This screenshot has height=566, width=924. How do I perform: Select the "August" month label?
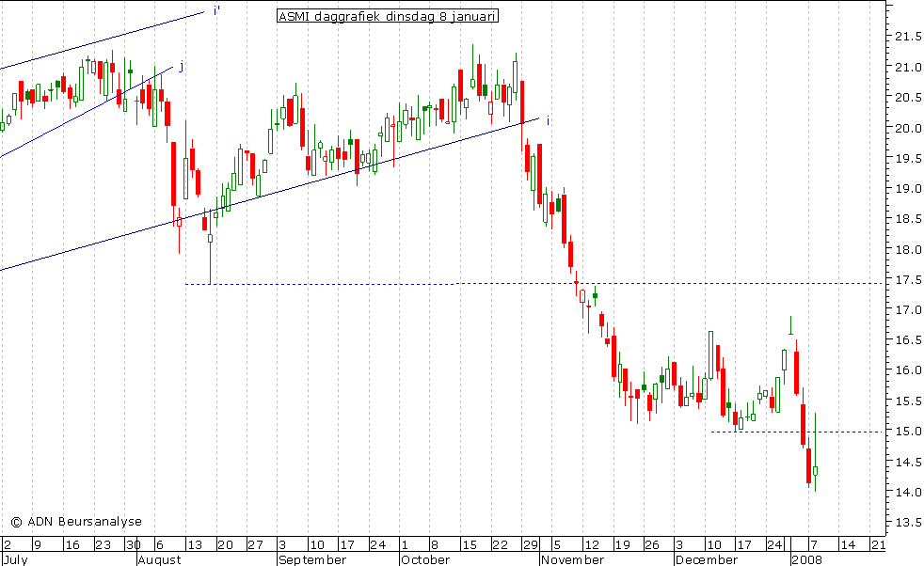coord(159,559)
